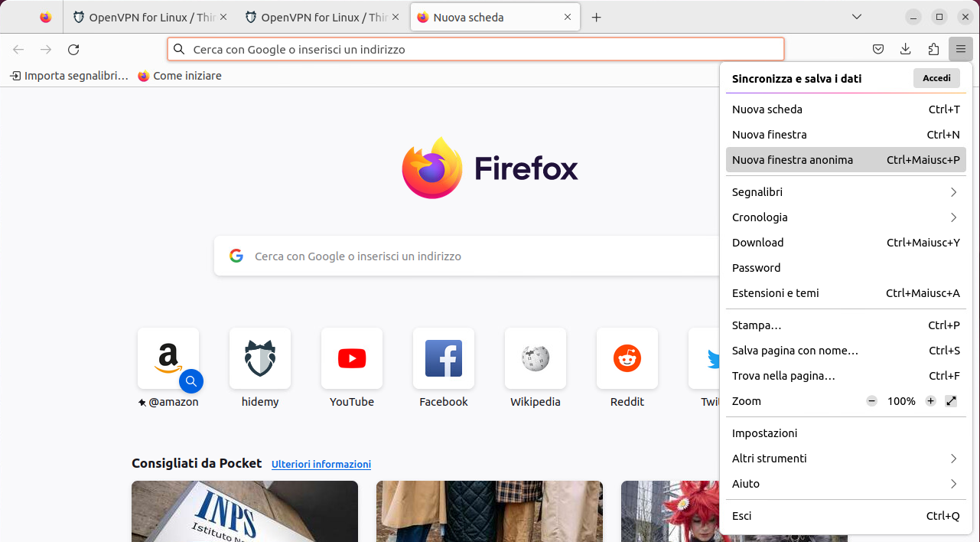Image resolution: width=980 pixels, height=542 pixels.
Task: Follow Ulteriori informazioni link
Action: 321,464
